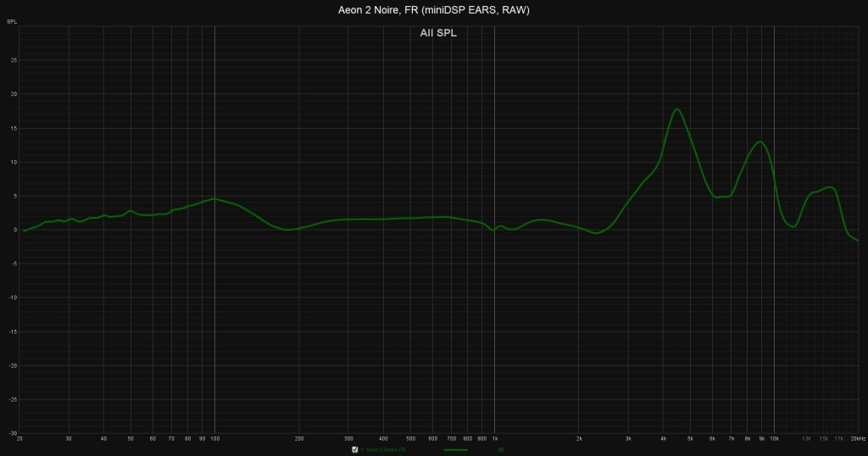
Task: Click the SPL axis label at top-left
Action: coord(12,19)
